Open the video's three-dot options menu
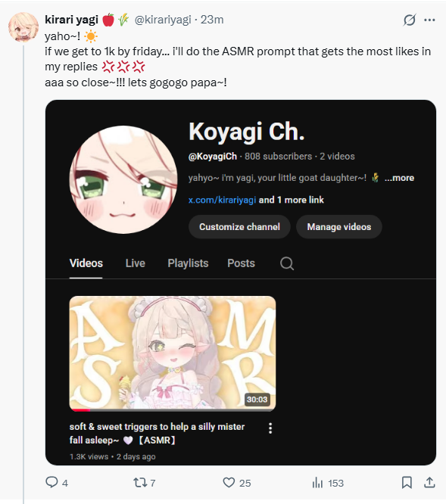This screenshot has width=446, height=504. tap(270, 428)
